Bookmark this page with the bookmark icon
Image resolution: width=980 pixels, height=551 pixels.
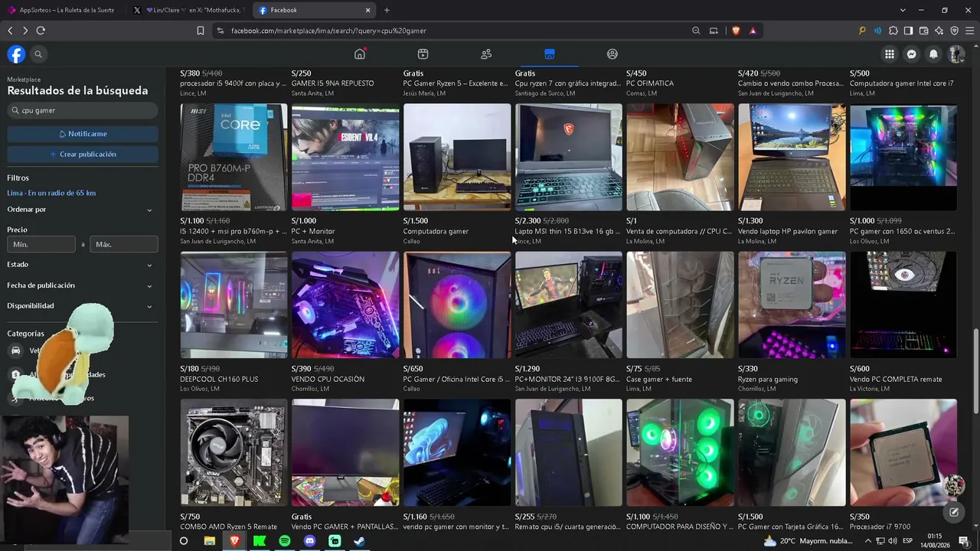click(x=201, y=31)
